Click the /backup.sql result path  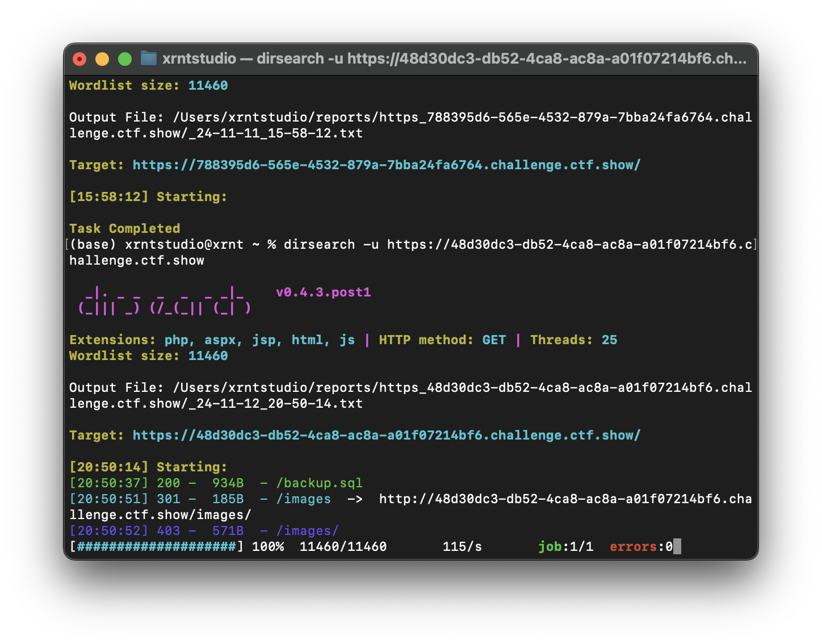(x=319, y=483)
